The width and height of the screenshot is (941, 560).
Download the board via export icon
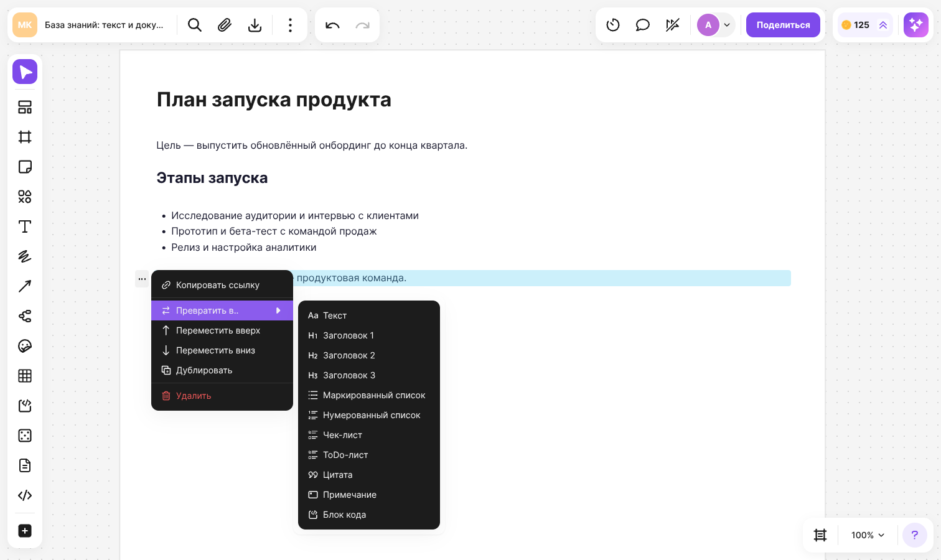click(x=255, y=25)
